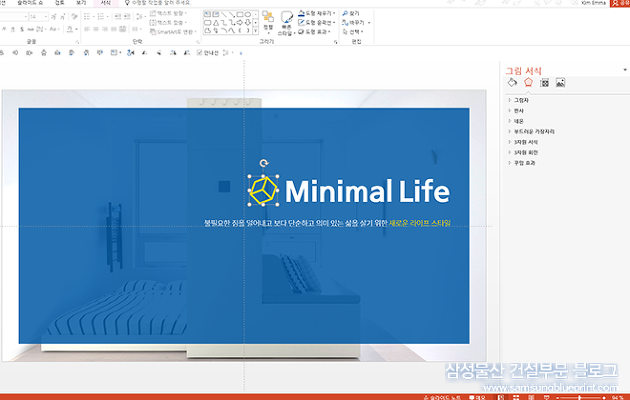The height and width of the screenshot is (400, 630).
Task: Select the text box shape in gallery
Action: (x=207, y=14)
